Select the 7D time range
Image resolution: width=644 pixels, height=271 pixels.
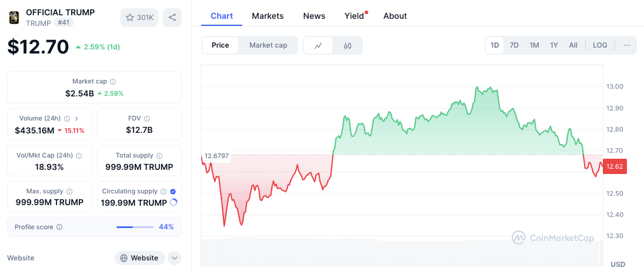tap(514, 45)
